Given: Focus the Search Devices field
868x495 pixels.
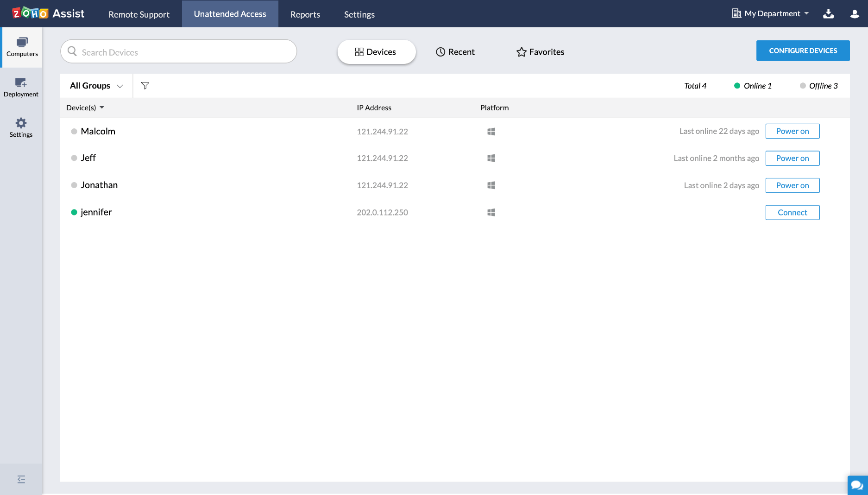Looking at the screenshot, I should tap(178, 51).
